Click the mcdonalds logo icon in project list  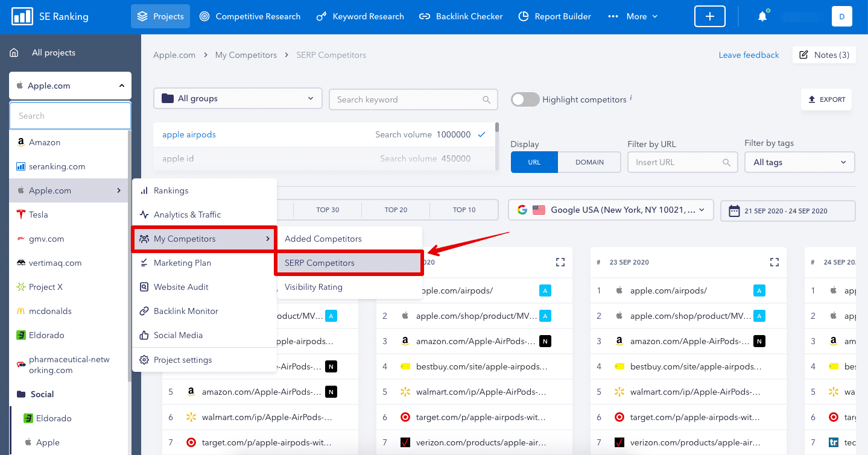click(x=21, y=311)
